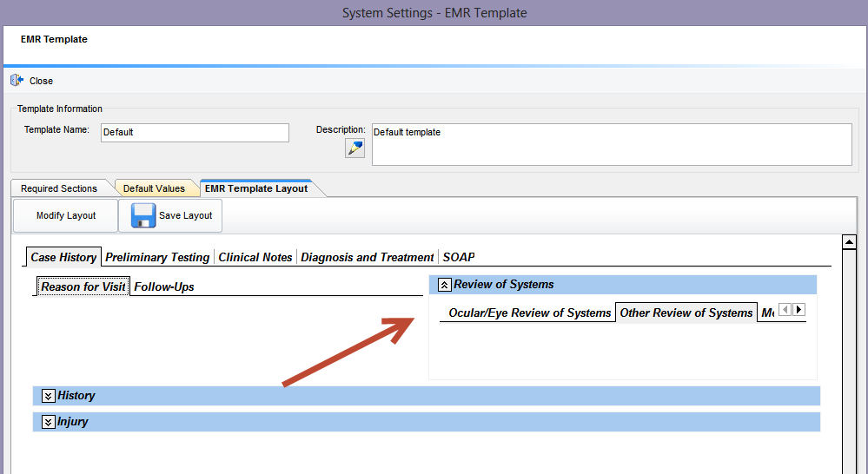Collapse the Review of Systems section

(445, 285)
